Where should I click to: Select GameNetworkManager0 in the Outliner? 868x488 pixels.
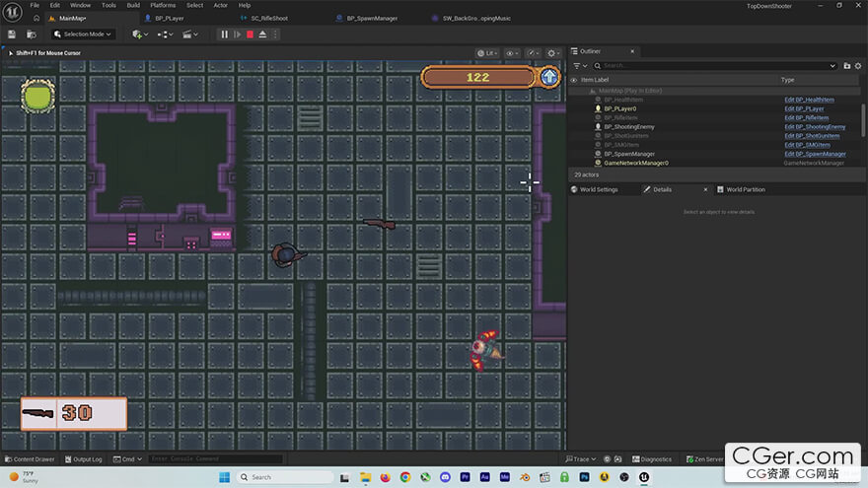click(636, 164)
